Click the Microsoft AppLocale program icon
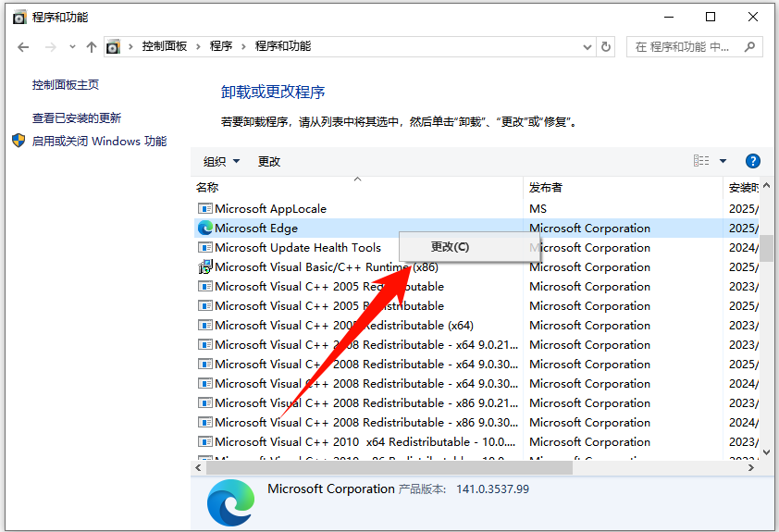This screenshot has height=532, width=779. [205, 208]
